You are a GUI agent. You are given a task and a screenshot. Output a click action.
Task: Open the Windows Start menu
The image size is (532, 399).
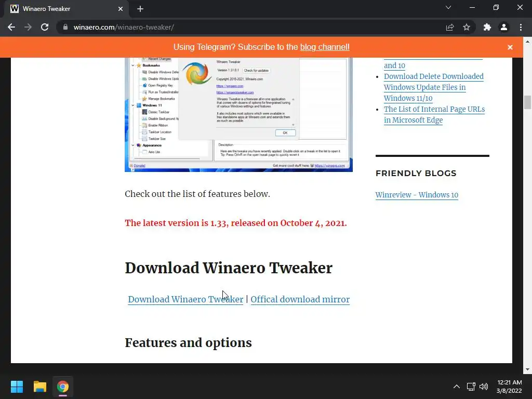click(17, 387)
